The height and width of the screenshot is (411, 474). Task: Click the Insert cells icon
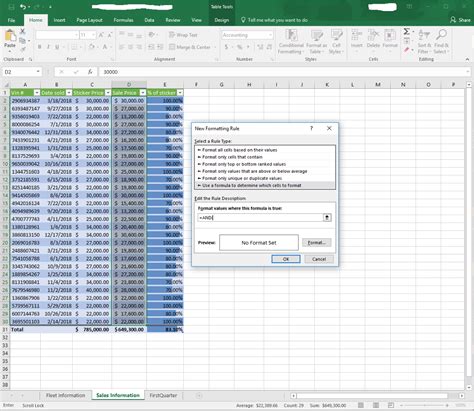[357, 39]
